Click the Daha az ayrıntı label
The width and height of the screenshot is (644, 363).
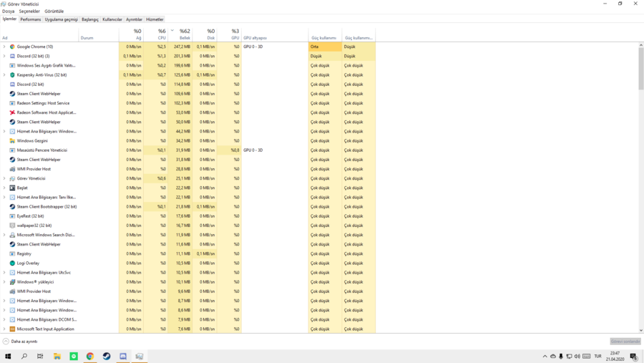click(24, 342)
